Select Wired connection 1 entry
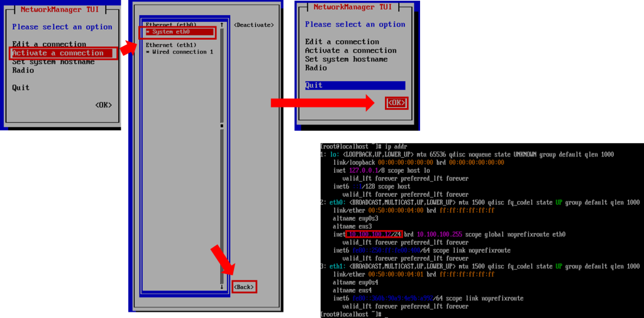 tap(179, 52)
